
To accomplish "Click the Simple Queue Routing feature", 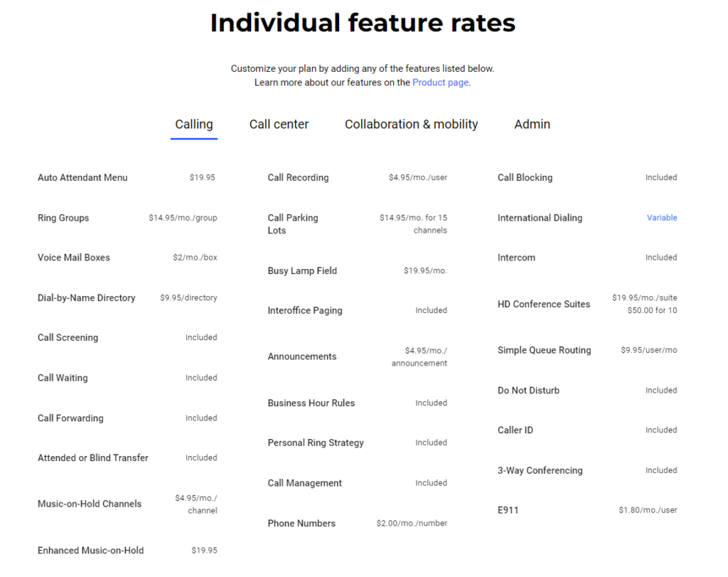I will click(544, 350).
